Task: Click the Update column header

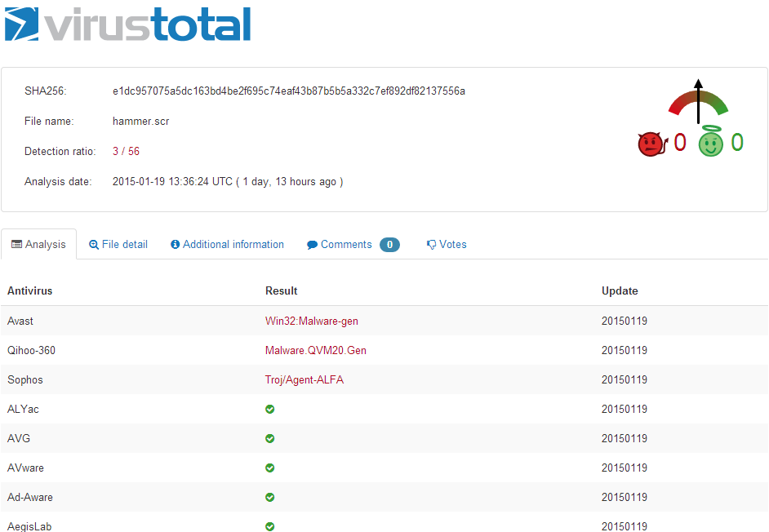Action: coord(620,290)
